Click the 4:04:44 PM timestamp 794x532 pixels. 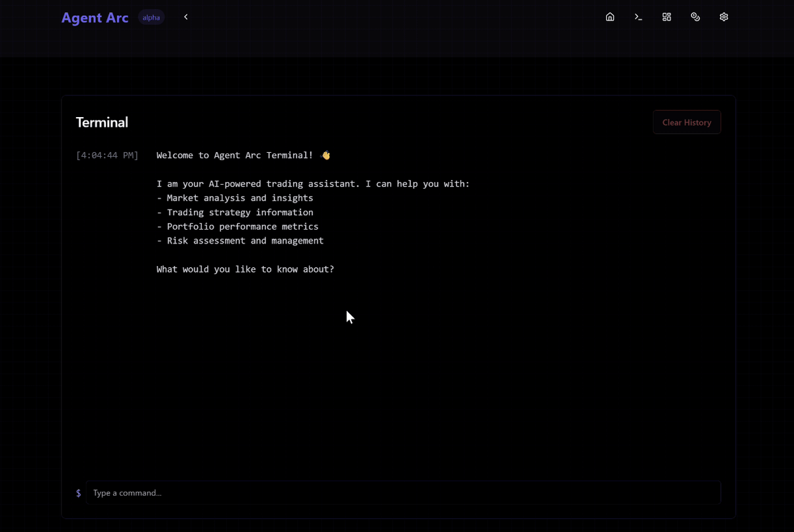(x=107, y=155)
